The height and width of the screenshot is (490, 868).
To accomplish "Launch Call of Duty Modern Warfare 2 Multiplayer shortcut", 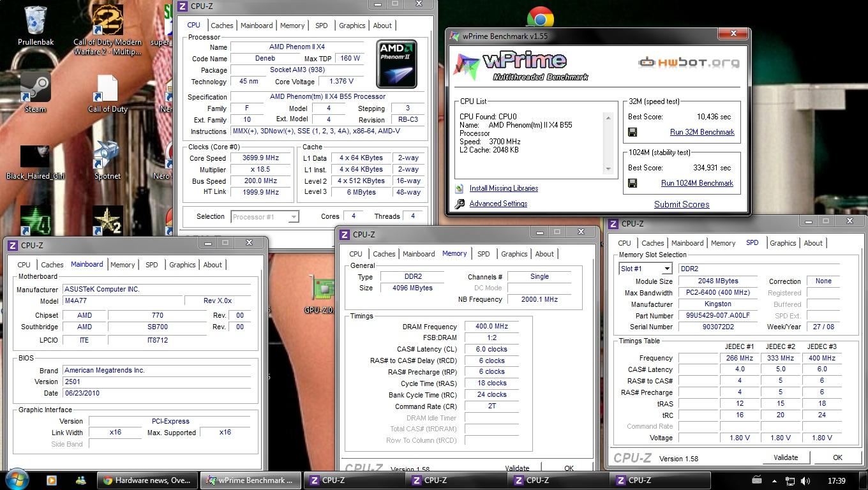I will pyautogui.click(x=107, y=29).
